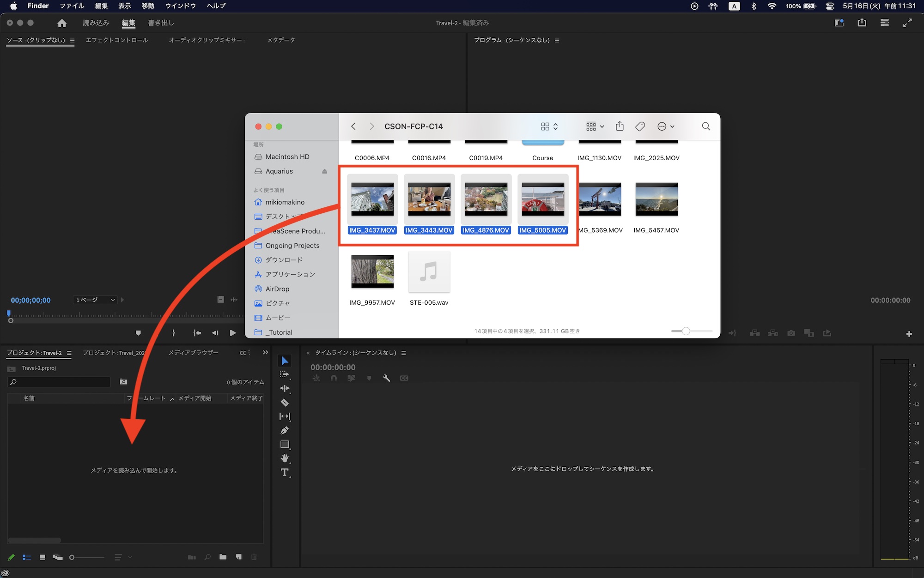Expand hidden project panel tabs chevron

click(x=265, y=353)
